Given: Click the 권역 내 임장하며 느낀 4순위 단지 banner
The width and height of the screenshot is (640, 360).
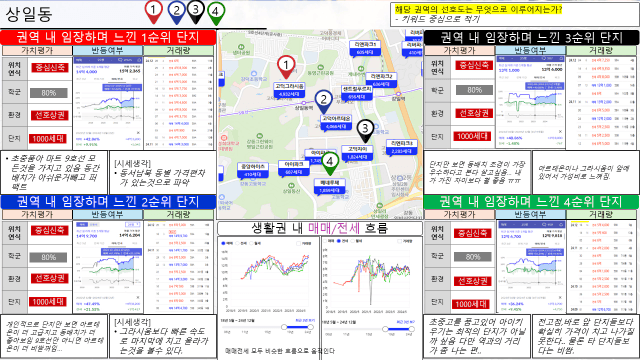Looking at the screenshot, I should click(531, 202).
